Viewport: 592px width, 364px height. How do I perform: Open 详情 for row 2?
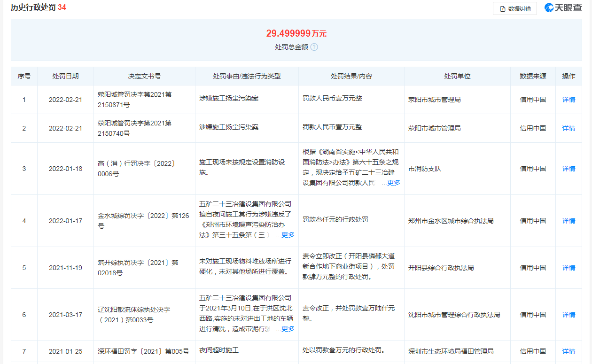(x=569, y=128)
